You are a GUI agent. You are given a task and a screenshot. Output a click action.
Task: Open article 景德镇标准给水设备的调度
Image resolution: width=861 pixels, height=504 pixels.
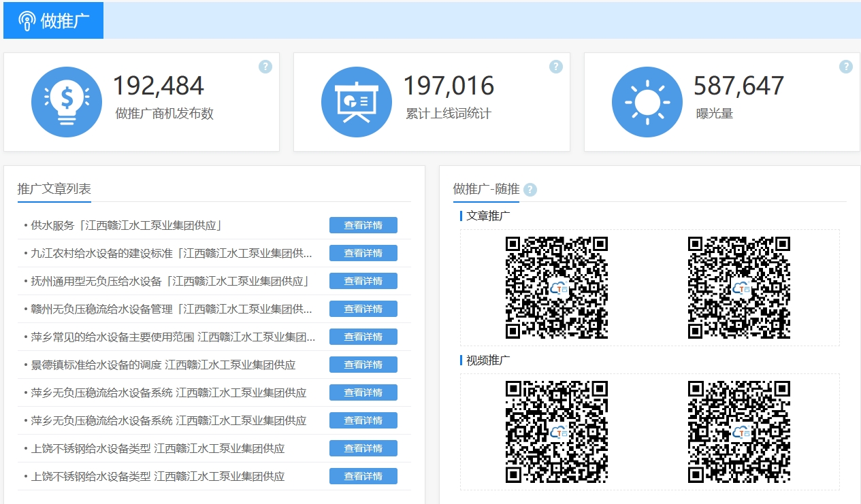[x=163, y=365]
